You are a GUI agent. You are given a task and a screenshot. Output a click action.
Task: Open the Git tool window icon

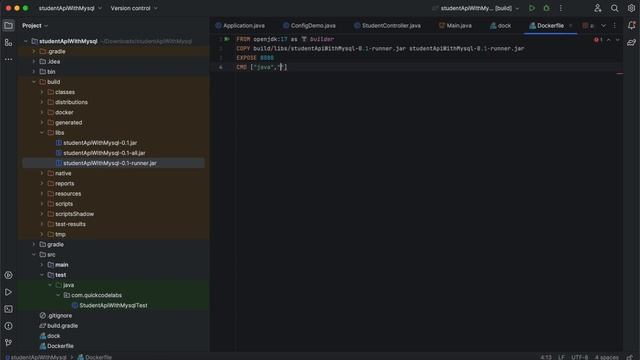pyautogui.click(x=8, y=343)
